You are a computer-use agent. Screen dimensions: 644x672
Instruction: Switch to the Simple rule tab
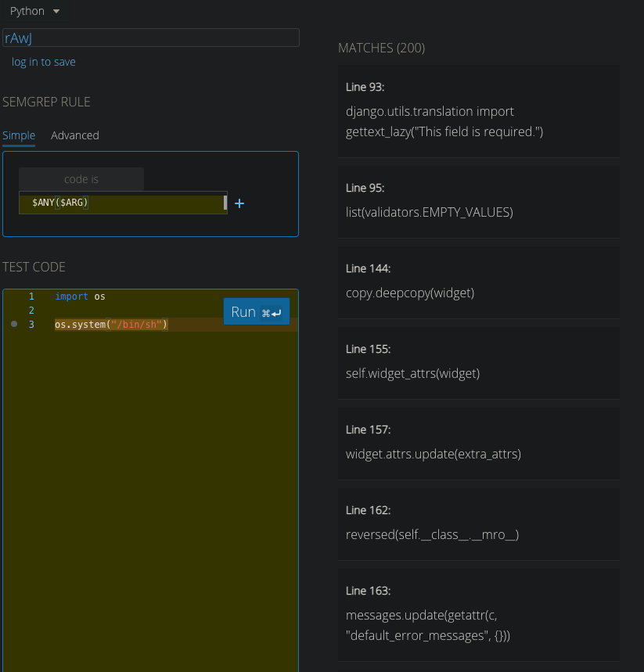19,135
